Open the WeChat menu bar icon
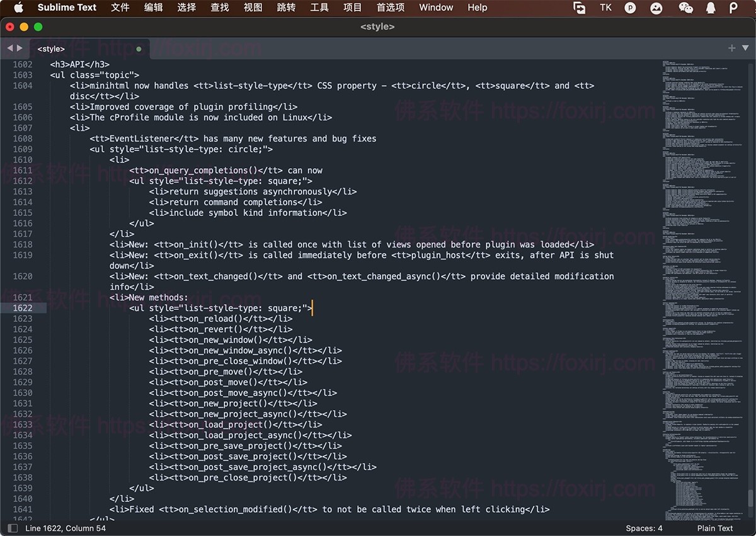The height and width of the screenshot is (536, 756). (685, 8)
